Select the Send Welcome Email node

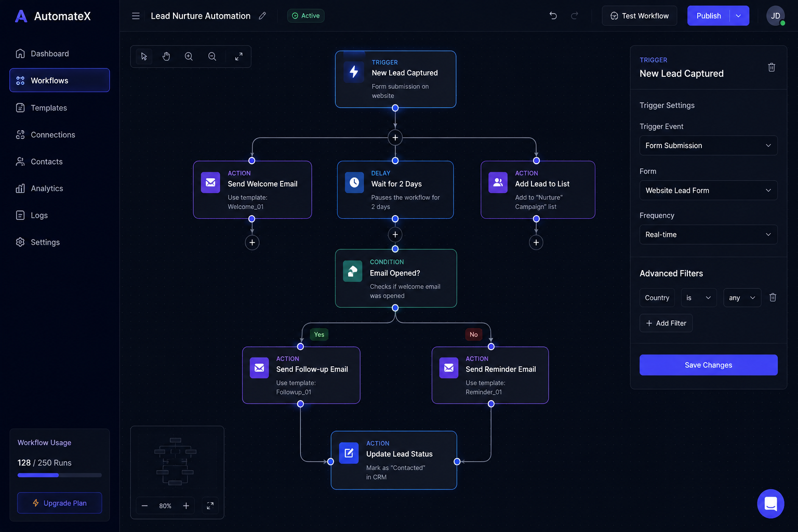point(252,190)
